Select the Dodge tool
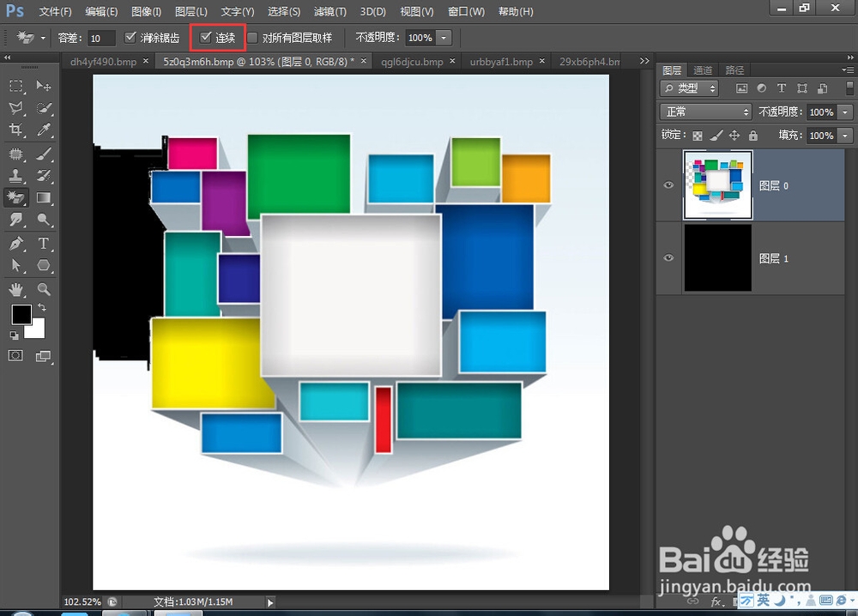Viewport: 858px width, 616px height. pyautogui.click(x=44, y=220)
